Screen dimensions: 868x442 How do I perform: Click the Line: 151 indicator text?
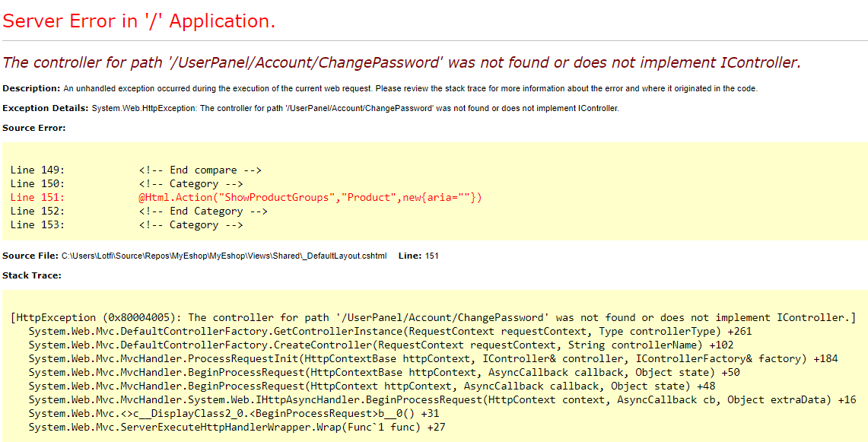pos(418,256)
